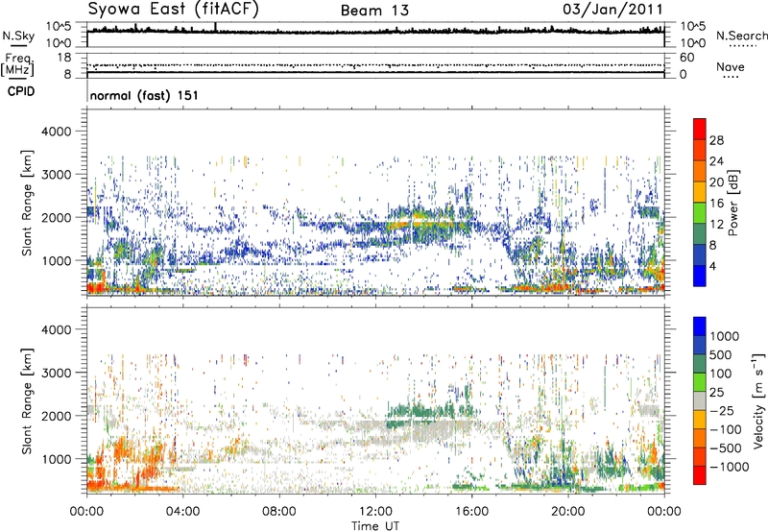Click the 'N.Search' legend label
This screenshot has width=768, height=532.
741,36
